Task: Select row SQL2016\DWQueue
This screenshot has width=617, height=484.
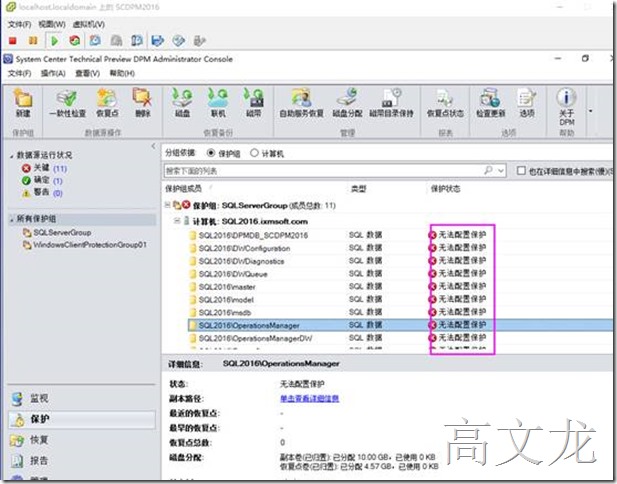Action: pyautogui.click(x=401, y=274)
